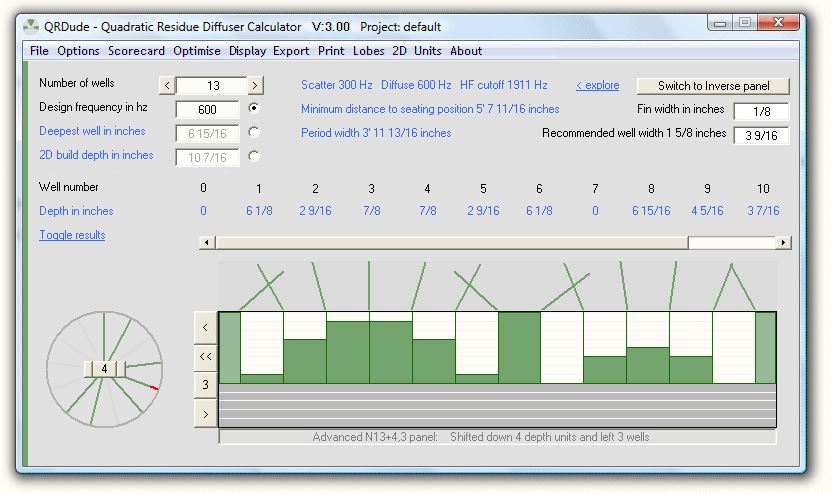Image resolution: width=831 pixels, height=494 pixels.
Task: Open the Scorecard menu
Action: 136,51
